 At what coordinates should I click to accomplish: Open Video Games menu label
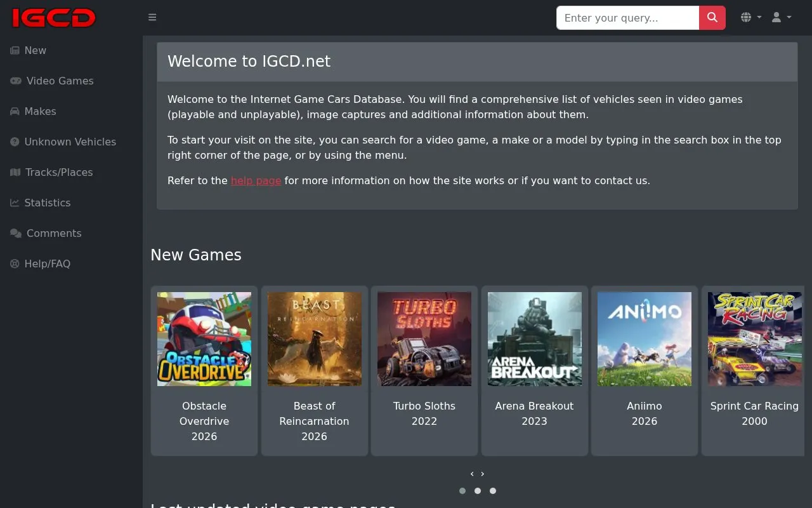(60, 81)
